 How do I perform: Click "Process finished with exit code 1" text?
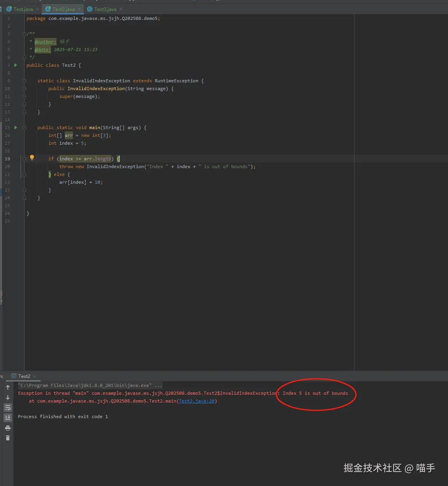pyautogui.click(x=63, y=417)
